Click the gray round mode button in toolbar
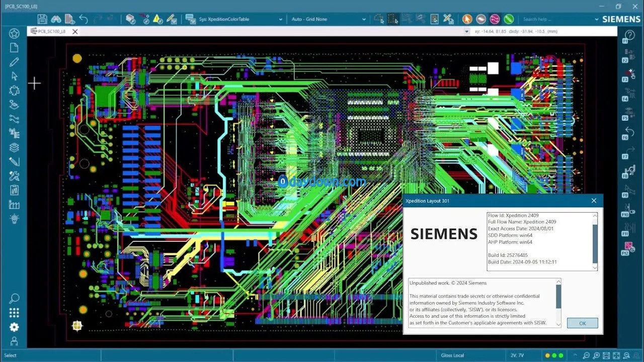Viewport: 644px width, 362px height. pos(481,19)
